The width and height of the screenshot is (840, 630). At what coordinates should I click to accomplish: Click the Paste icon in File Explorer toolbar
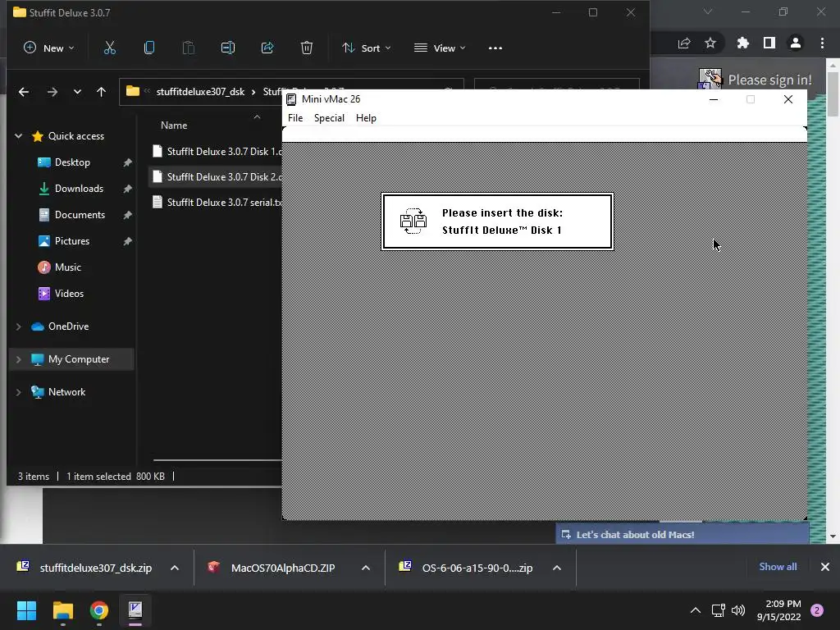click(189, 48)
